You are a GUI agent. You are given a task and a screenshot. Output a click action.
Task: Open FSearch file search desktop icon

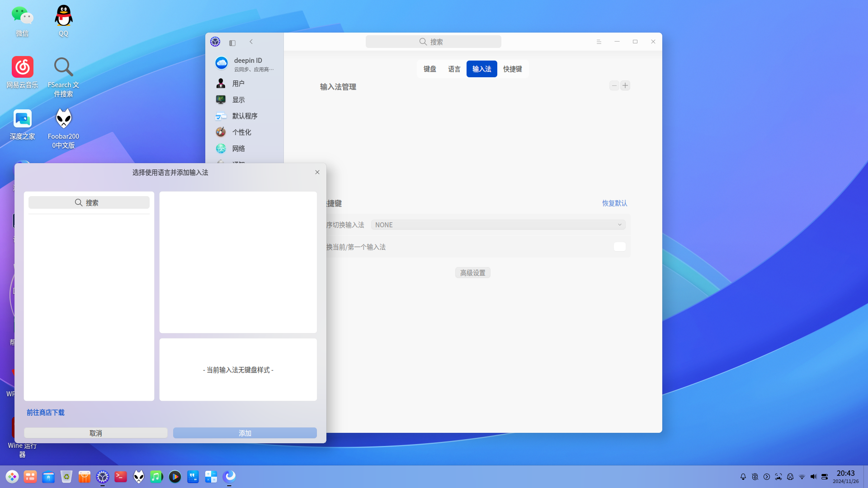coord(63,77)
